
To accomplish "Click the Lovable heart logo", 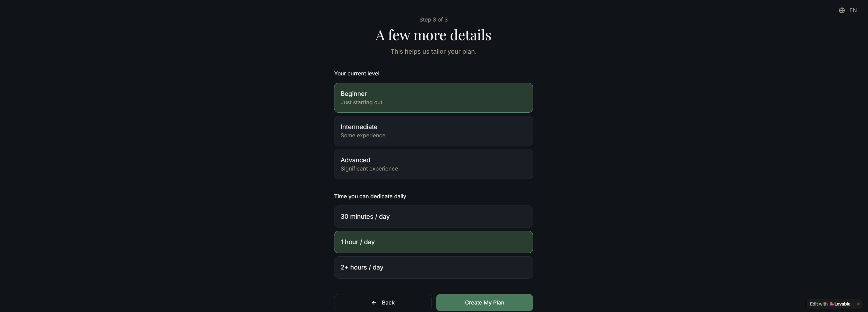I will click(x=832, y=303).
